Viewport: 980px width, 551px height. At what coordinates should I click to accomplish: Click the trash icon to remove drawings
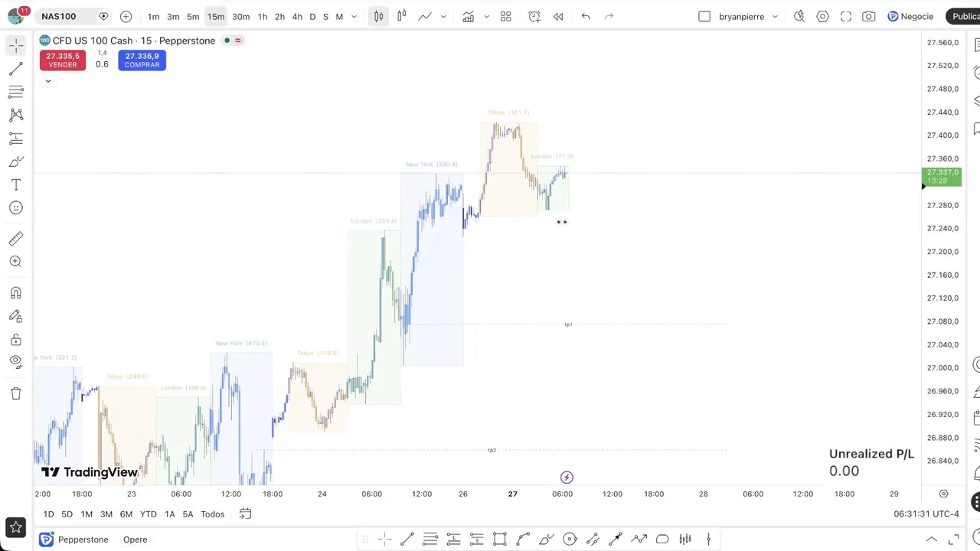(16, 393)
